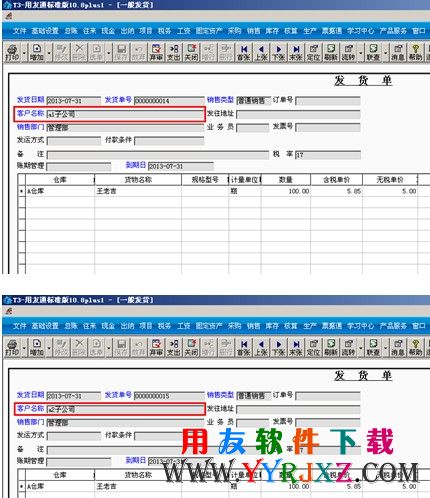
Task: Expand 流转 dropdown arrow in invoice 0000000015 window
Action: [361, 348]
